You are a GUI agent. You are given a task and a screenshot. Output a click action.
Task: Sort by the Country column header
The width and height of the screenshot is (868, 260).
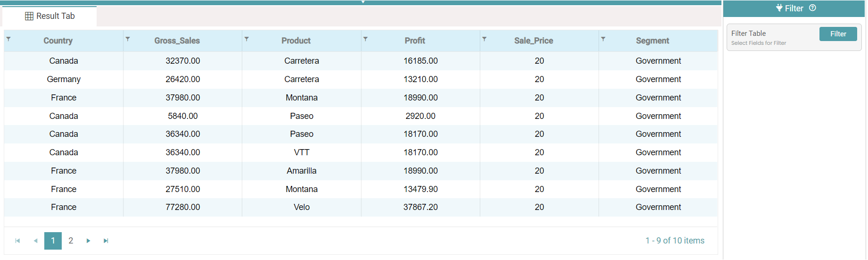pos(58,41)
